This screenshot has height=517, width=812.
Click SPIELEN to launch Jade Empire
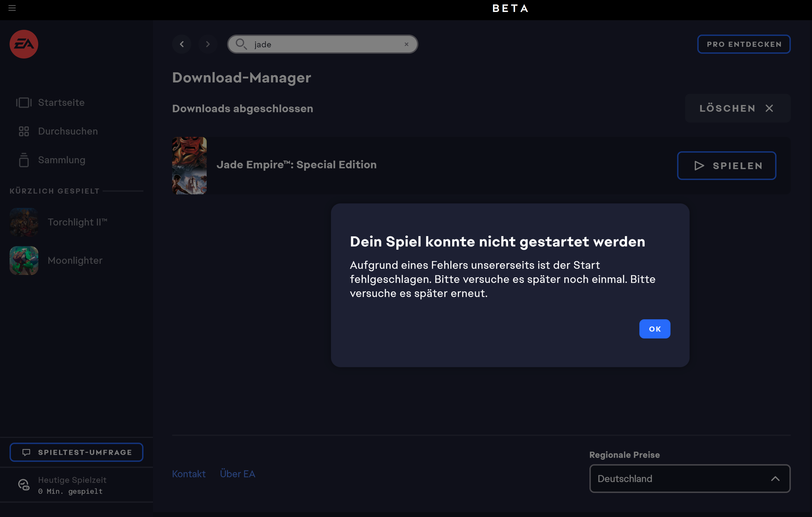pyautogui.click(x=727, y=166)
